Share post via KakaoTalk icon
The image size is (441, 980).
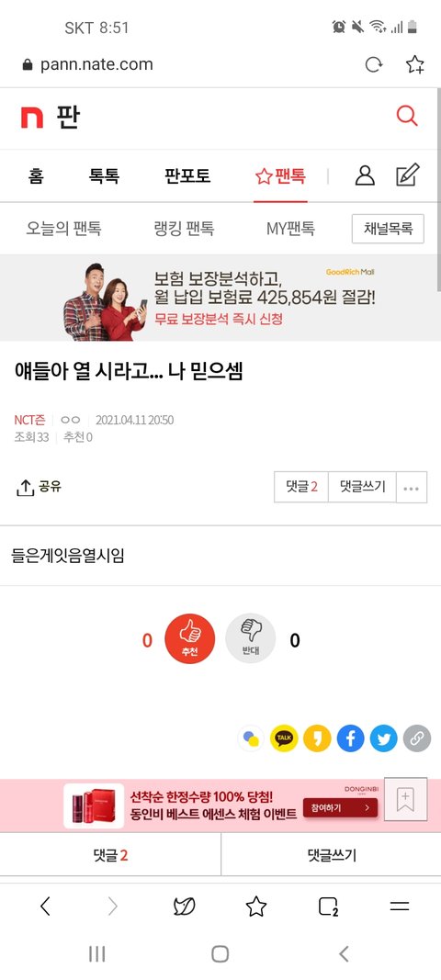[283, 738]
